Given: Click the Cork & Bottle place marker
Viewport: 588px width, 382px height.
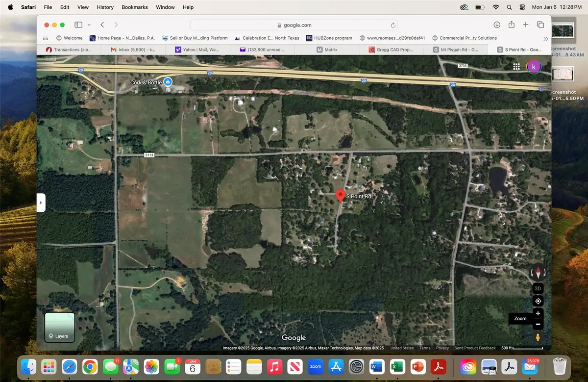Looking at the screenshot, I should coord(168,82).
